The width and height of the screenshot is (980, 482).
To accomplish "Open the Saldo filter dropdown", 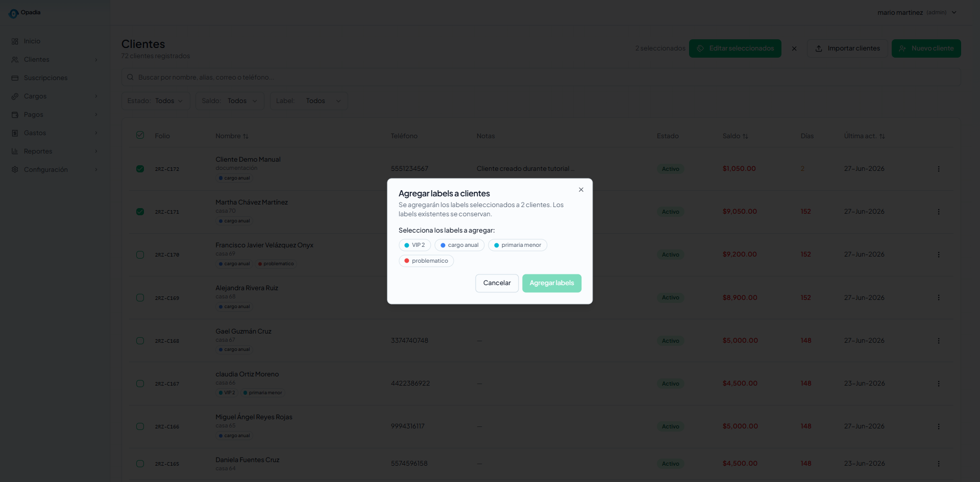I will 230,101.
